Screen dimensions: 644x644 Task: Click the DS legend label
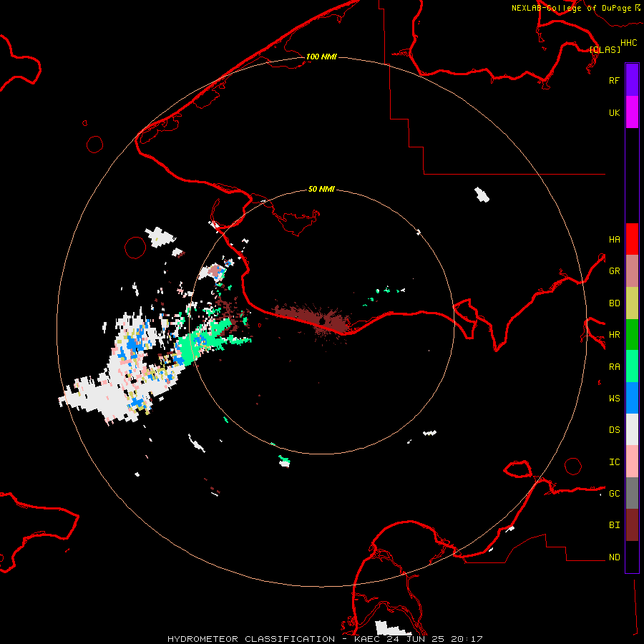point(614,430)
